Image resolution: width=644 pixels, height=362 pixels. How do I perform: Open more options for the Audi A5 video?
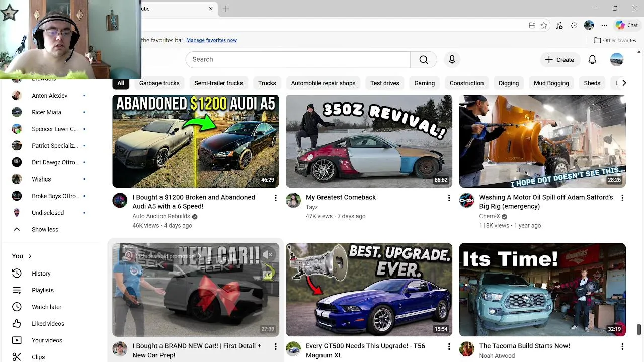275,198
